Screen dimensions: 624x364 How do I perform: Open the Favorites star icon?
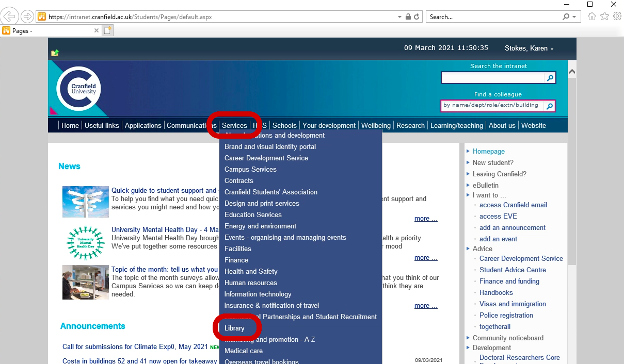tap(604, 16)
